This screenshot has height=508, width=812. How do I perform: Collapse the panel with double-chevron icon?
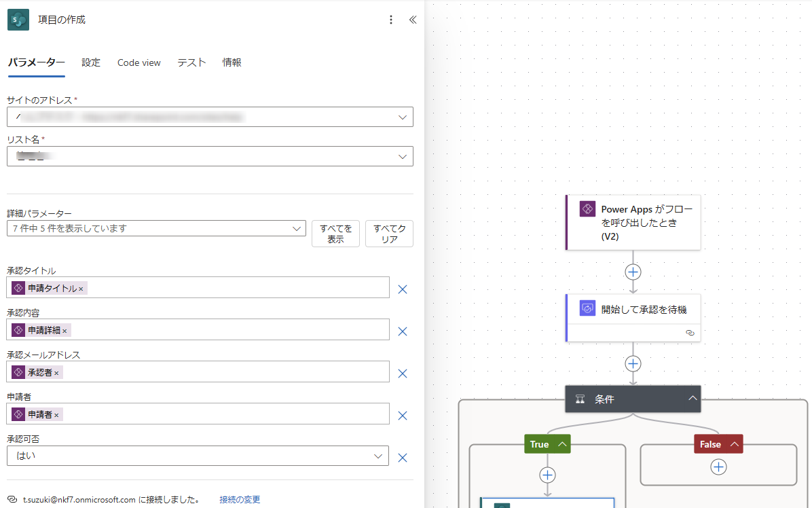click(412, 20)
